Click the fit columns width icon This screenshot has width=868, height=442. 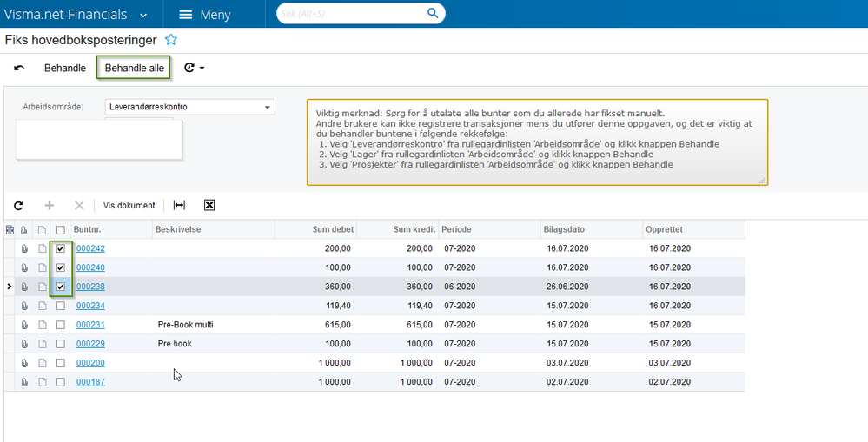pyautogui.click(x=179, y=206)
